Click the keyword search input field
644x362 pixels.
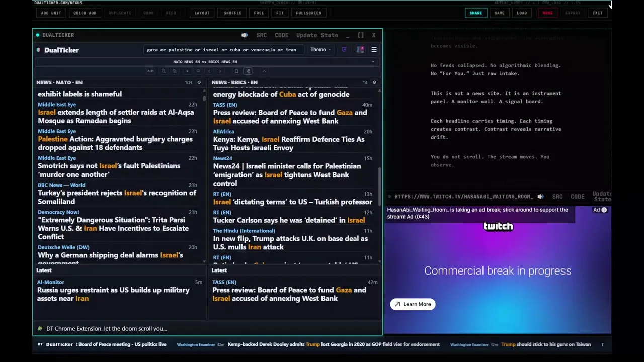224,50
